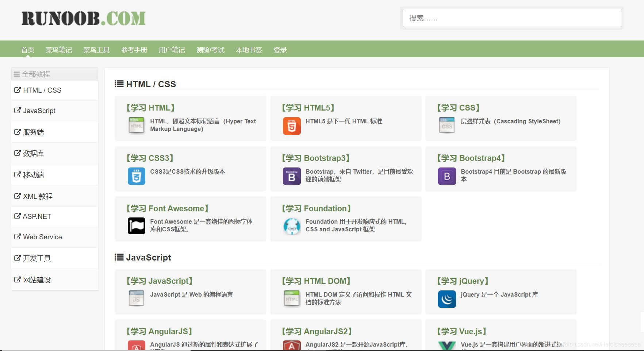Click the Bootstrap3 purple B icon
The height and width of the screenshot is (351, 644).
pyautogui.click(x=292, y=176)
